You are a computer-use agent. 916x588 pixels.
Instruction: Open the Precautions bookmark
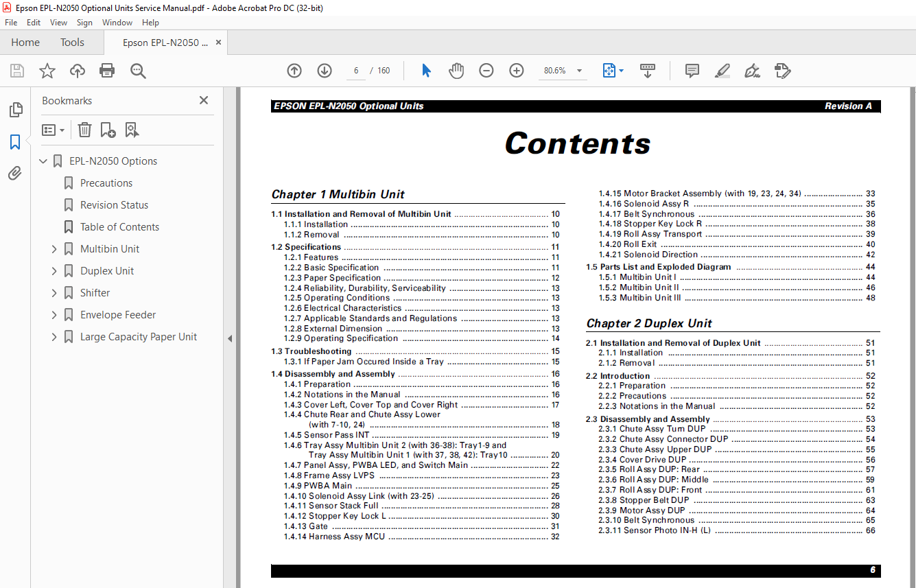tap(106, 183)
